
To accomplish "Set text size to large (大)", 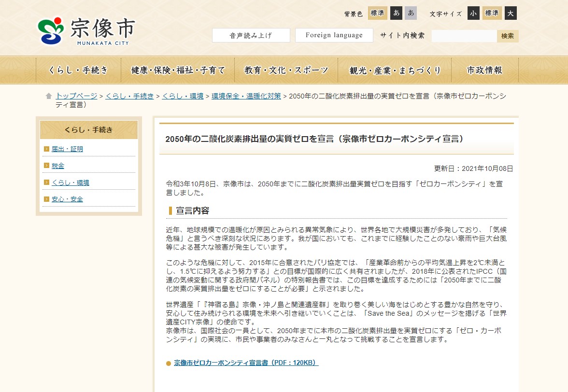I will tap(511, 14).
